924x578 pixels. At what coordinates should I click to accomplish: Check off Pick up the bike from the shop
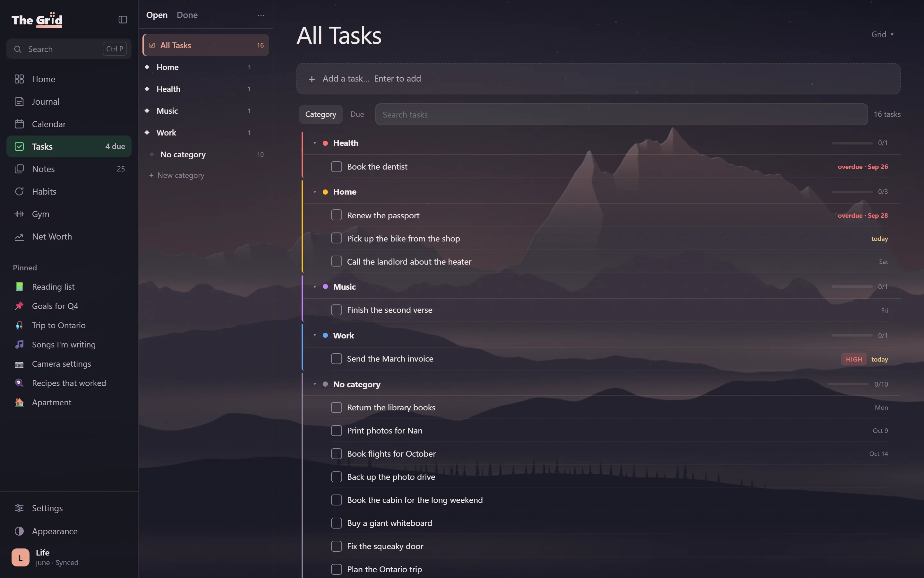(336, 239)
